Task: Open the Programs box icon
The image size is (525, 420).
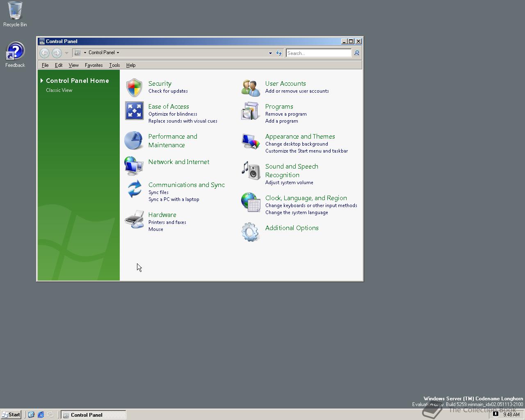Action: [x=250, y=111]
